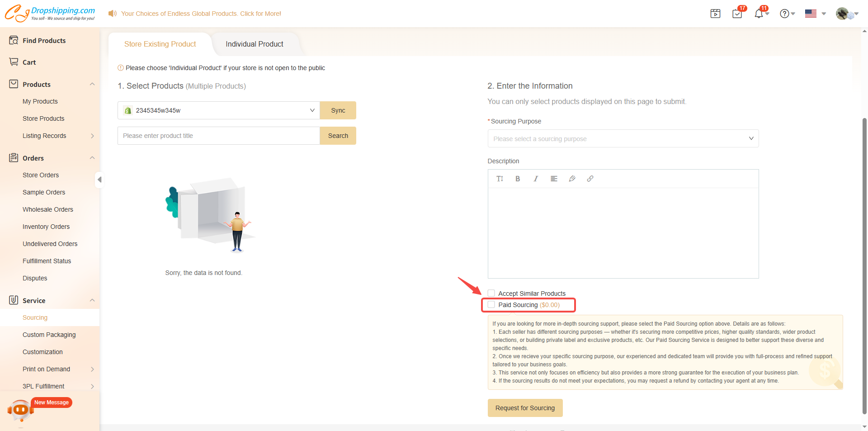Click the Sync button
868x431 pixels.
(338, 110)
